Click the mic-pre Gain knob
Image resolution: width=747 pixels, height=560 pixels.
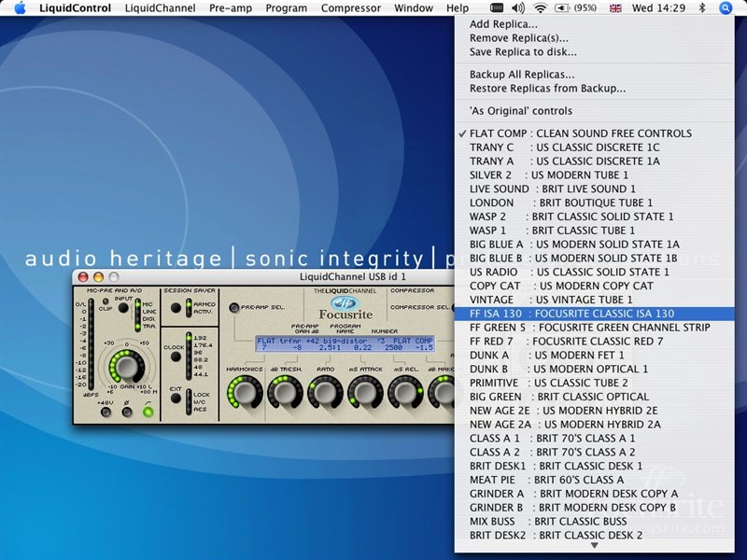[127, 367]
